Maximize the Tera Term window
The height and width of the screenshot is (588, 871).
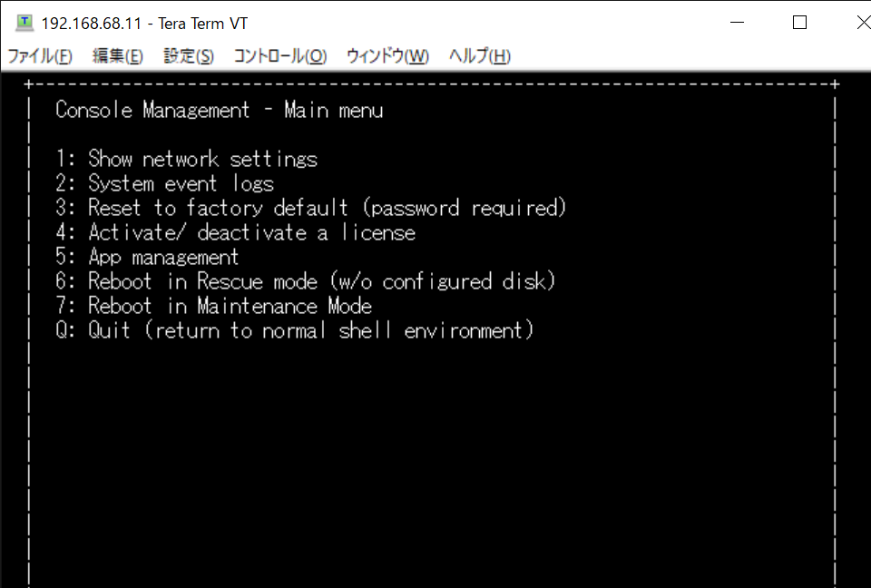799,24
